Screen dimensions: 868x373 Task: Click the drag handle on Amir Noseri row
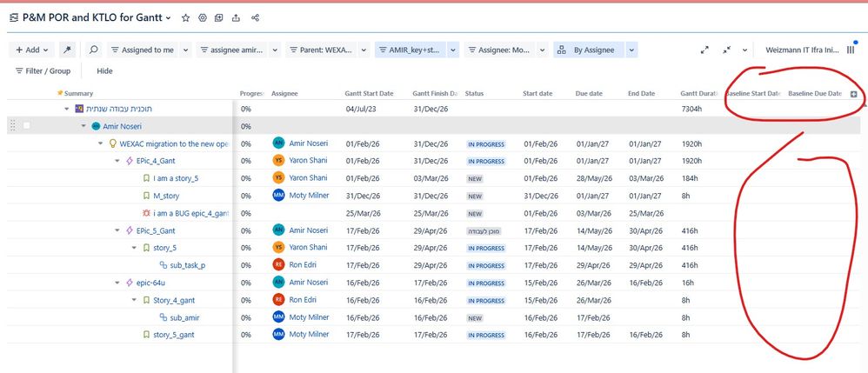[x=13, y=126]
